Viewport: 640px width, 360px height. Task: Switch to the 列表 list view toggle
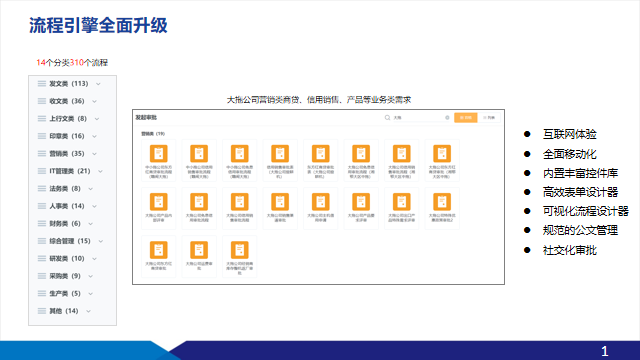[489, 118]
